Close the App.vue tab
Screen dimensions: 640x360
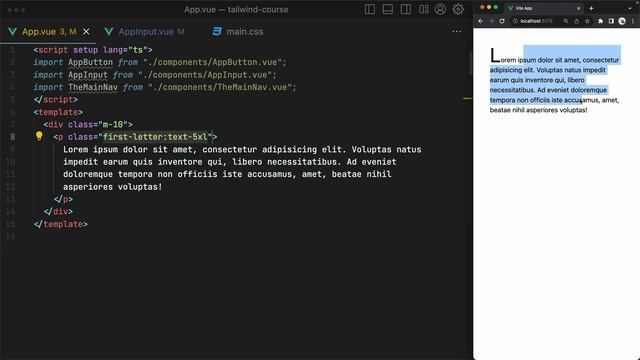click(x=86, y=31)
